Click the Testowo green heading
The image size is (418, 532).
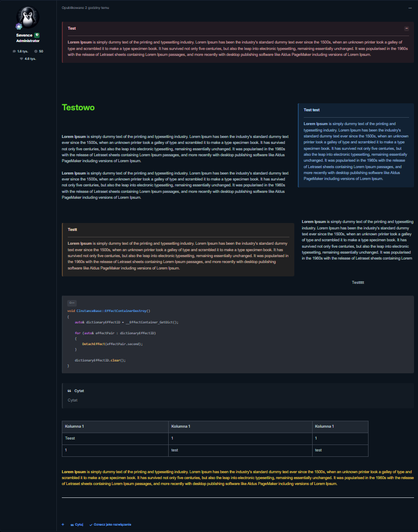click(x=78, y=107)
